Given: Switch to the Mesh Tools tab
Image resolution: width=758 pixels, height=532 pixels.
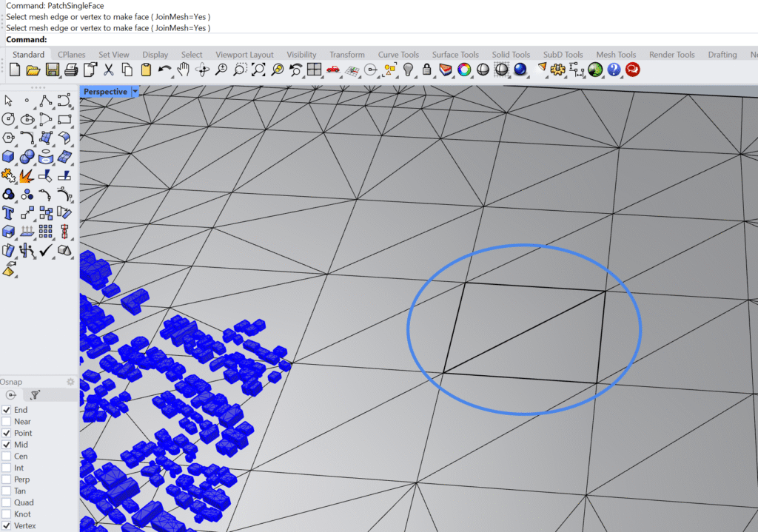Looking at the screenshot, I should 616,54.
